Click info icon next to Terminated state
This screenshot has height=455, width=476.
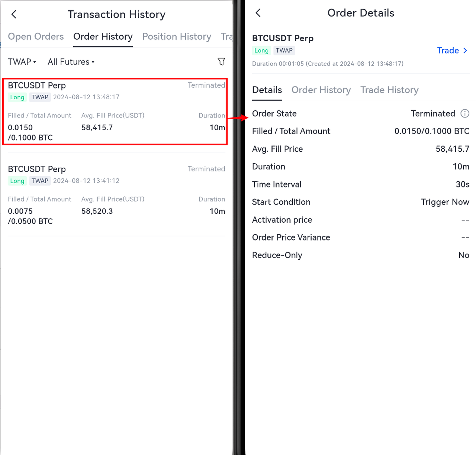click(465, 113)
